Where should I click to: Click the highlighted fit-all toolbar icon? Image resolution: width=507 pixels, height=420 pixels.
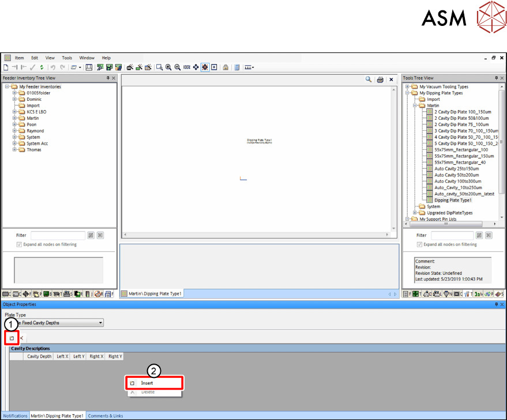pyautogui.click(x=205, y=67)
